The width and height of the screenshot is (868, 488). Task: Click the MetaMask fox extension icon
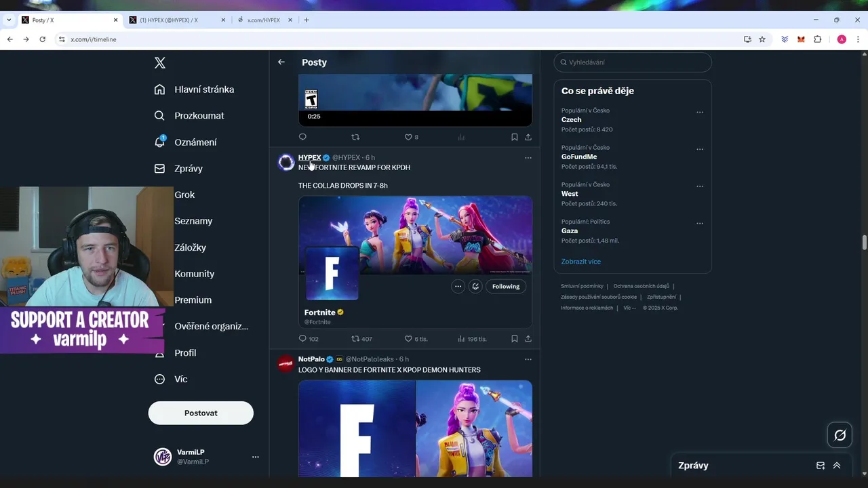(x=801, y=39)
